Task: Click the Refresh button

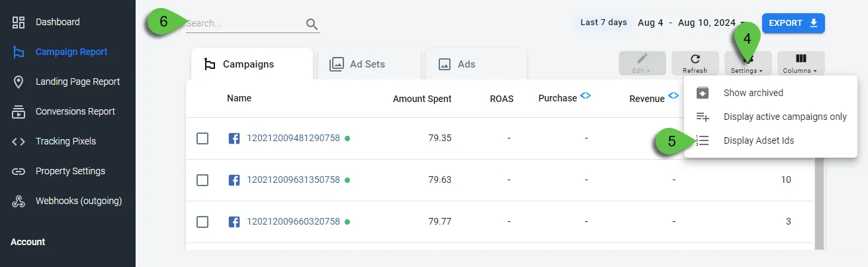Action: [695, 64]
